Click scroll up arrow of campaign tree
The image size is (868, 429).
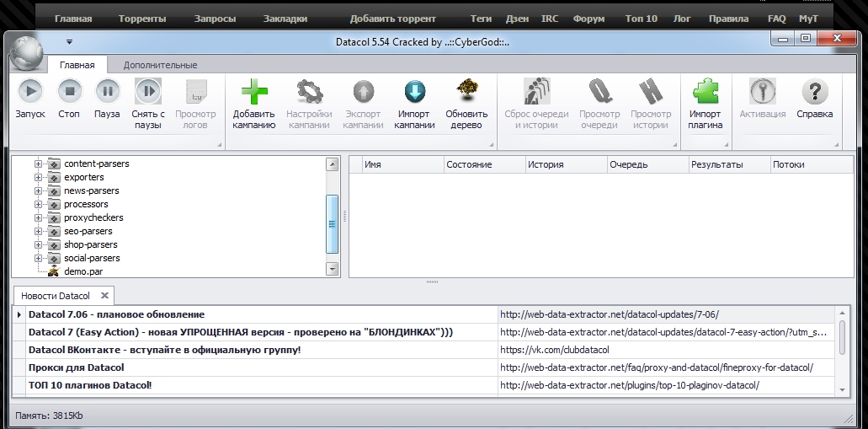click(333, 164)
